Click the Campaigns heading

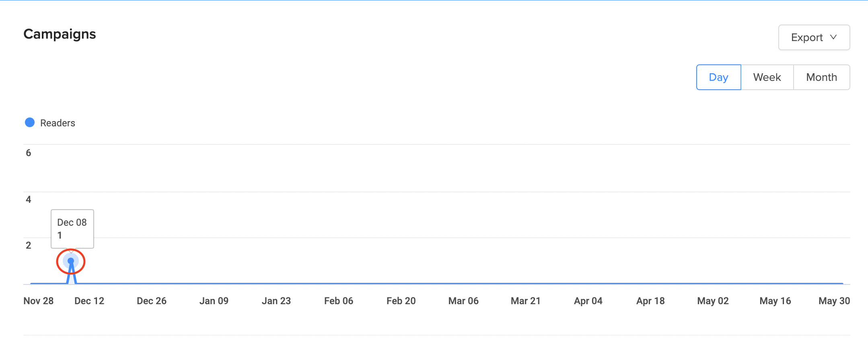click(60, 34)
